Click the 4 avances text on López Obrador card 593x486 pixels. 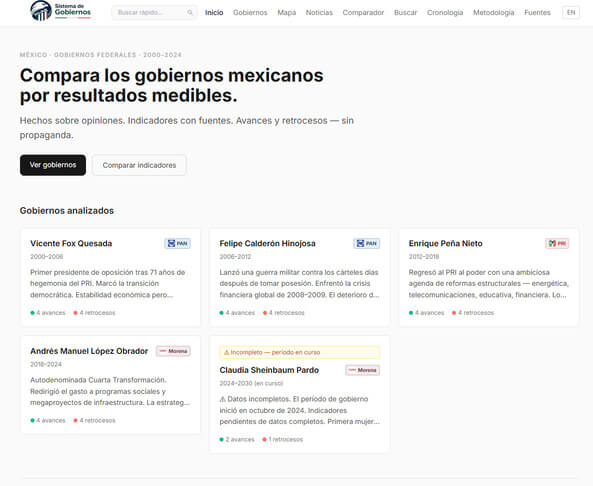51,420
